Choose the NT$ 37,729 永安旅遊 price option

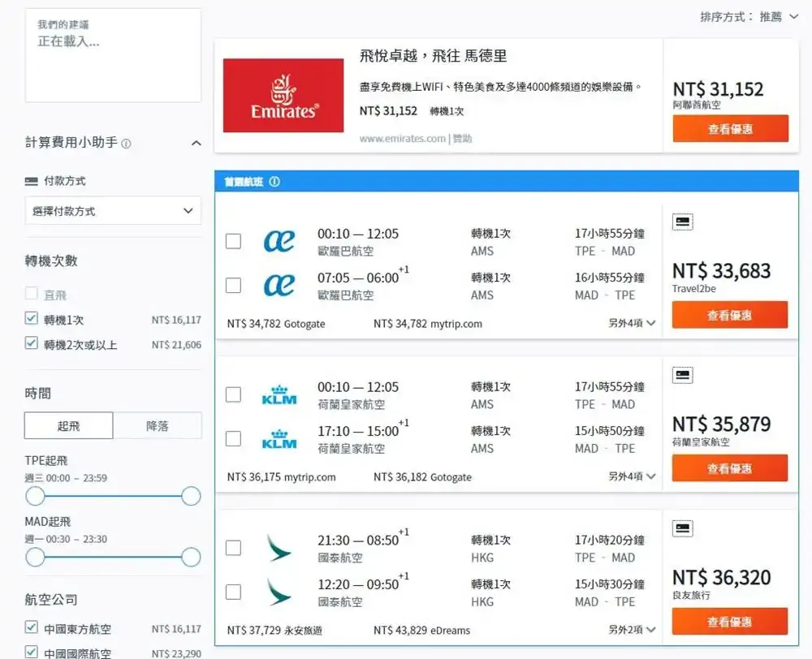pos(274,631)
